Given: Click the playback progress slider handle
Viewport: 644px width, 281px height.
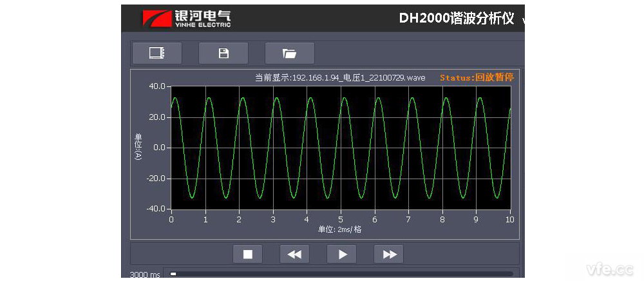Looking at the screenshot, I should tap(173, 274).
